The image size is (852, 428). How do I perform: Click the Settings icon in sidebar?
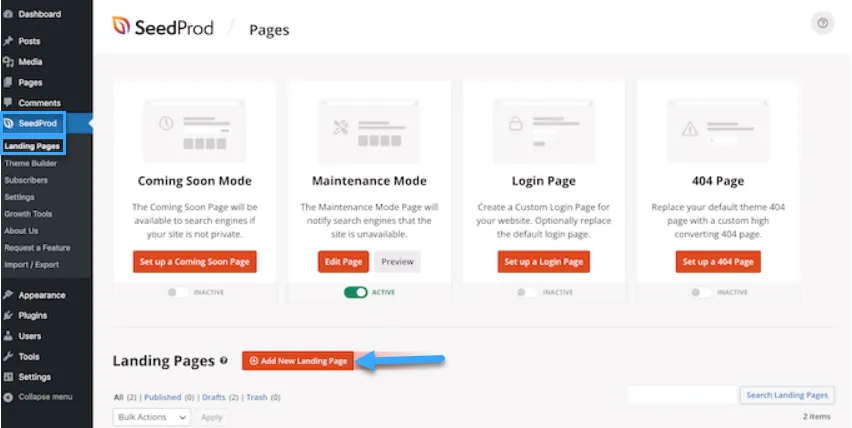coord(8,377)
